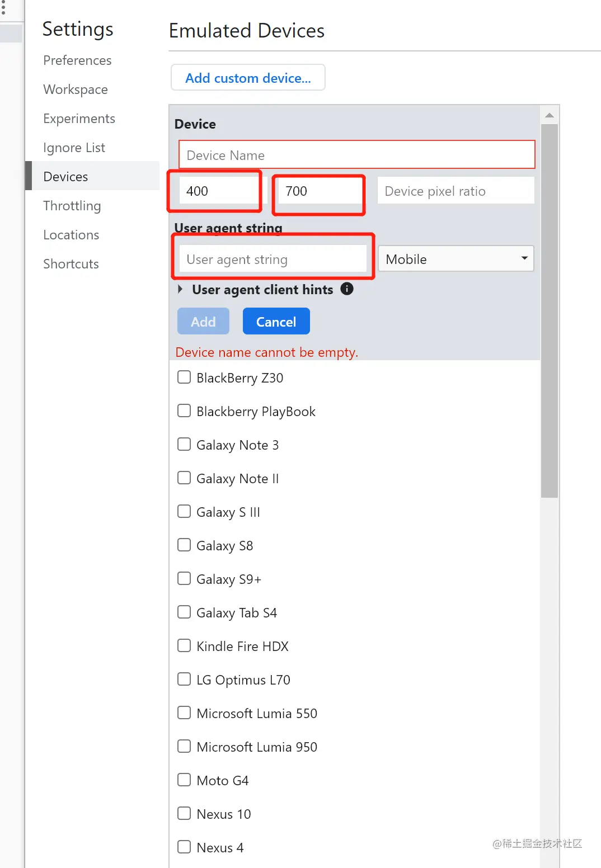
Task: Enable the BlackBerry Z30 checkbox
Action: point(184,378)
